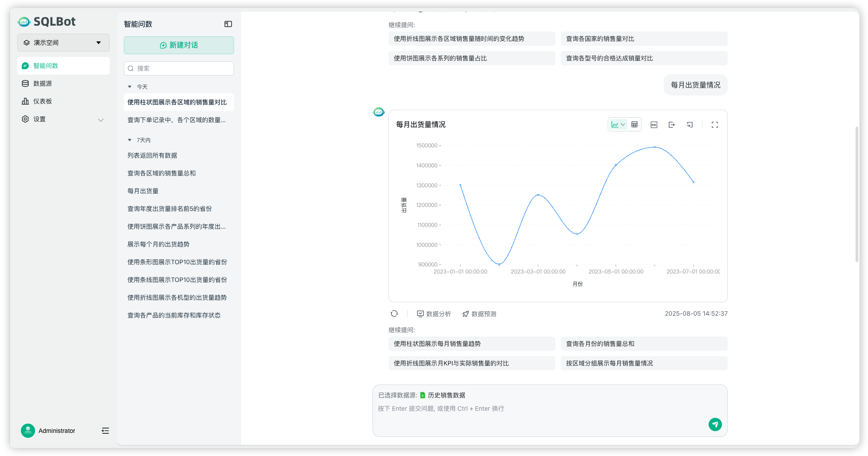The image size is (868, 456).
Task: Collapse the 今天 history group
Action: 130,87
